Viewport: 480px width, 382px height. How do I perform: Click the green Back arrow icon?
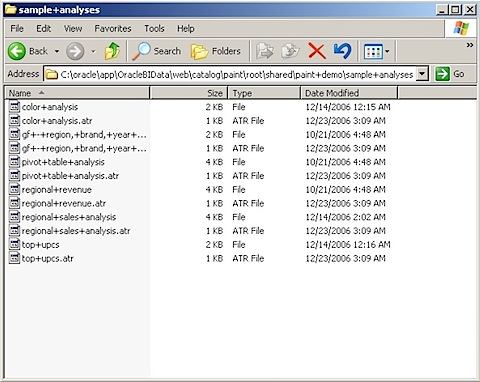coord(16,51)
